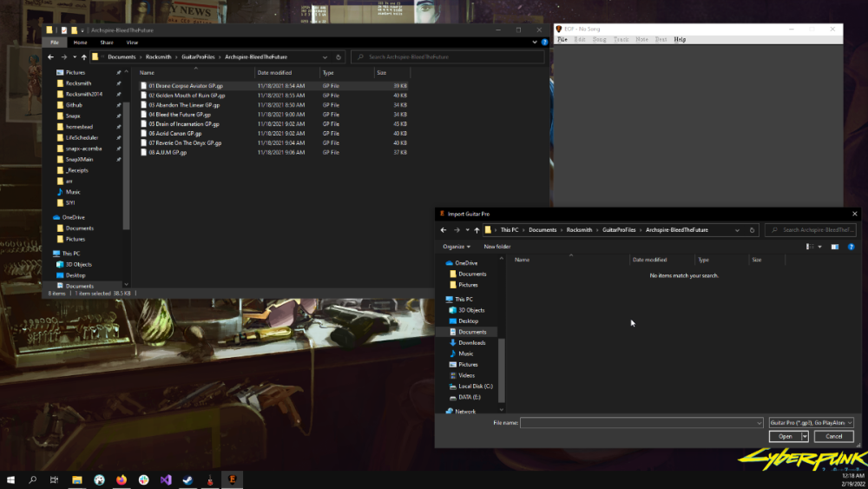Toggle preview pane in Import Guitar Pro dialog

[835, 247]
